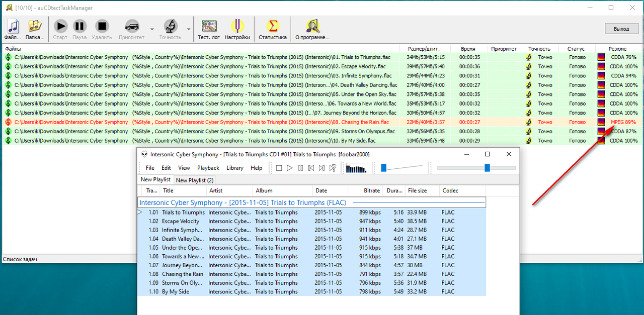Image resolution: width=644 pixels, height=315 pixels.
Task: Click the foobar2000 Previous track button
Action: coord(311,168)
